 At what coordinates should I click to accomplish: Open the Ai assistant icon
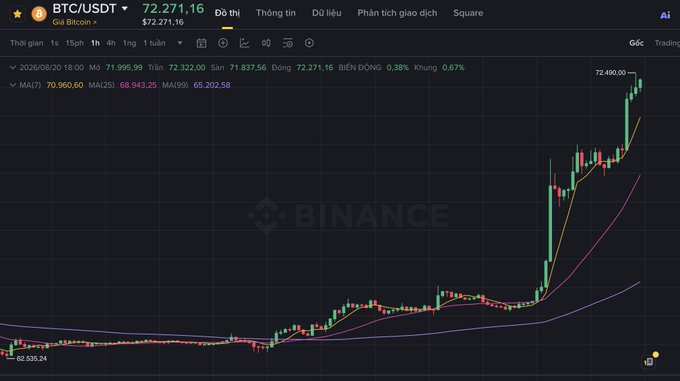coord(665,15)
